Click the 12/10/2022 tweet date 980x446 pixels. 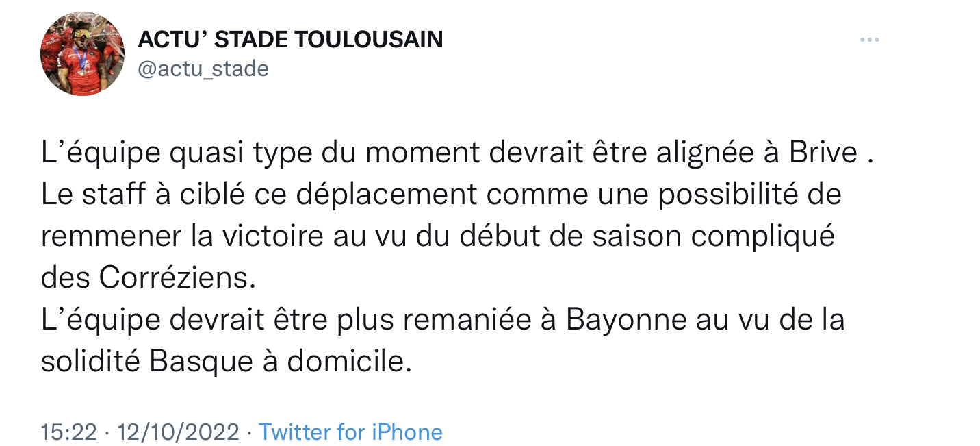point(178,432)
